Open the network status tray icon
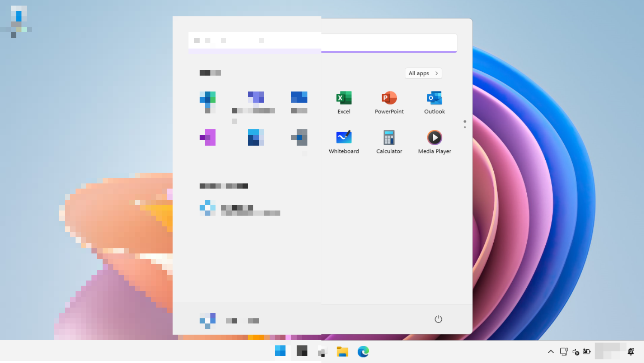 [564, 352]
